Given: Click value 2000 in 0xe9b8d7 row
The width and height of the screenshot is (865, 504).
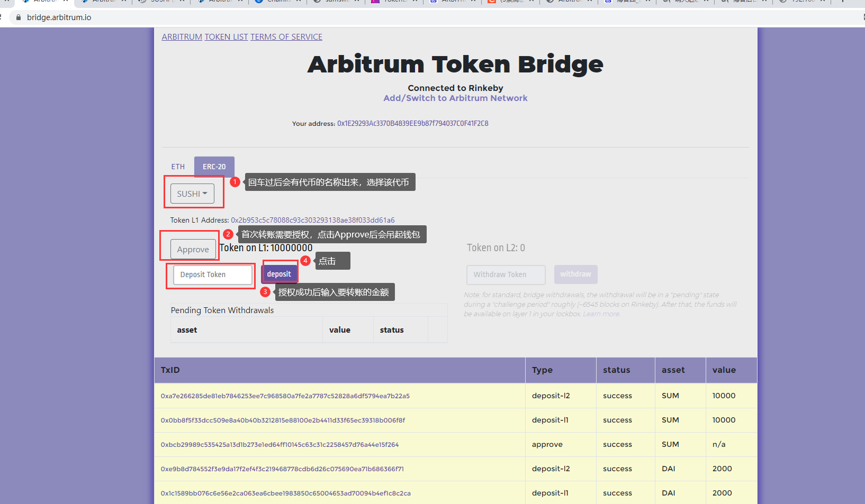Looking at the screenshot, I should click(722, 469).
